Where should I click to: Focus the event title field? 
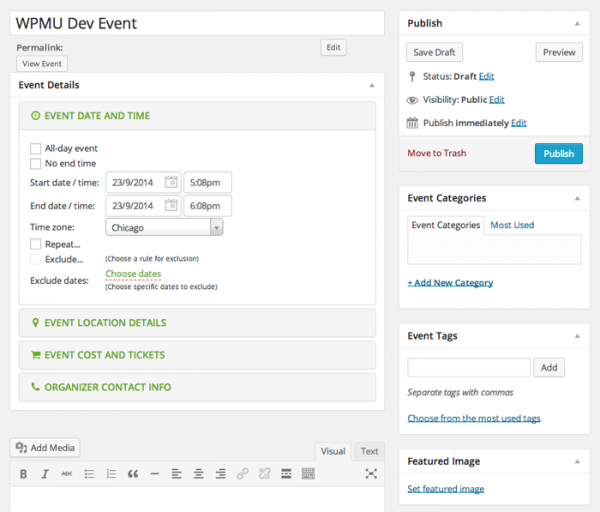(x=197, y=23)
